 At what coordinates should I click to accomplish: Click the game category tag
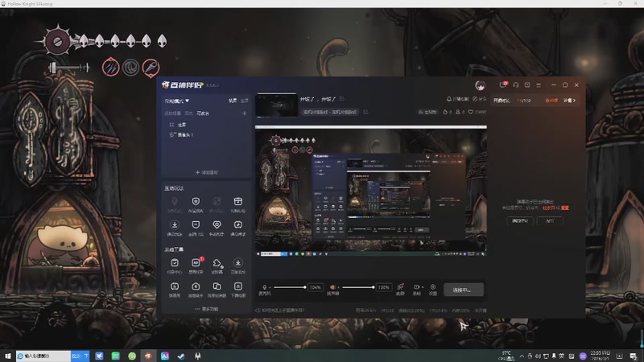point(330,112)
